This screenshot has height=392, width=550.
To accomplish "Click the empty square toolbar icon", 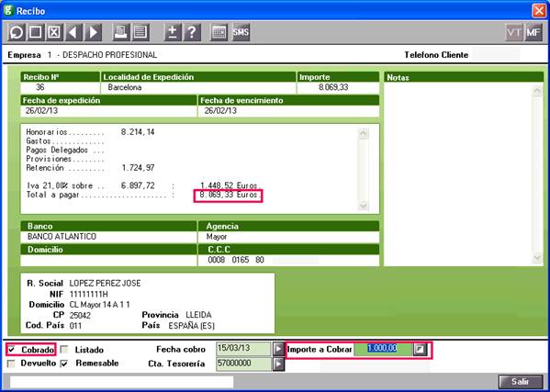I will [35, 33].
